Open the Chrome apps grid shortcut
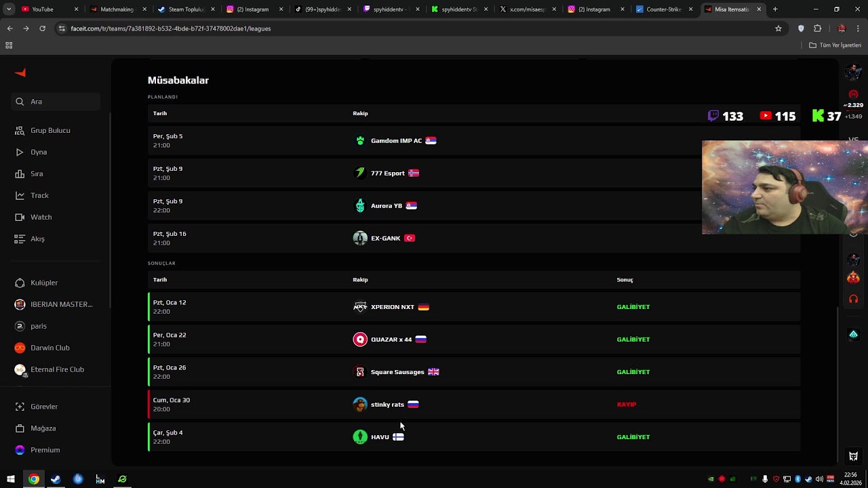868x488 pixels. (x=9, y=45)
